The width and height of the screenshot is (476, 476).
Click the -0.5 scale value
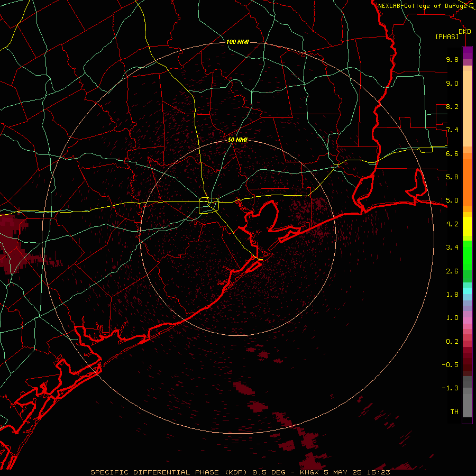[450, 365]
